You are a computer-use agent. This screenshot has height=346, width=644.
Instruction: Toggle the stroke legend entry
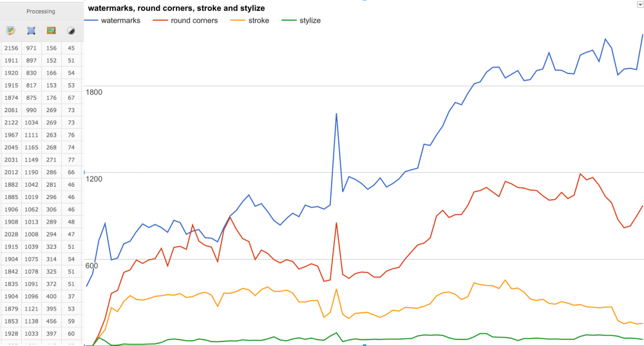(x=250, y=21)
